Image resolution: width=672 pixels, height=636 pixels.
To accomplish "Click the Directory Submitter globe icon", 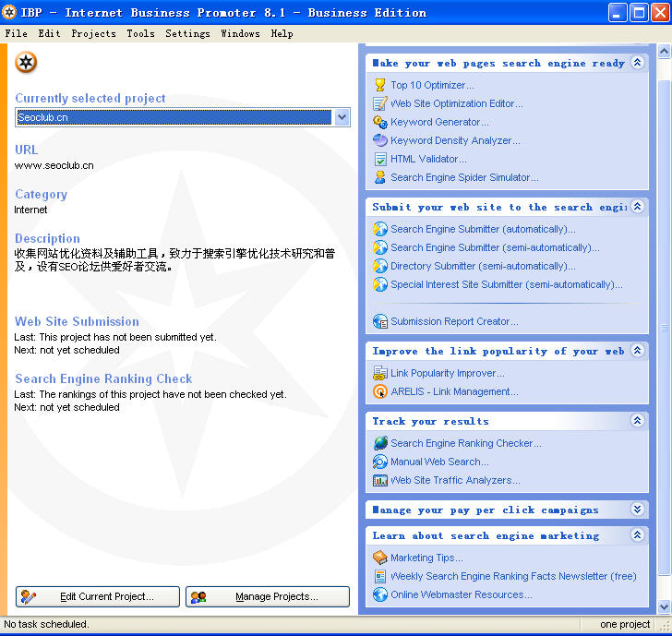I will click(379, 266).
